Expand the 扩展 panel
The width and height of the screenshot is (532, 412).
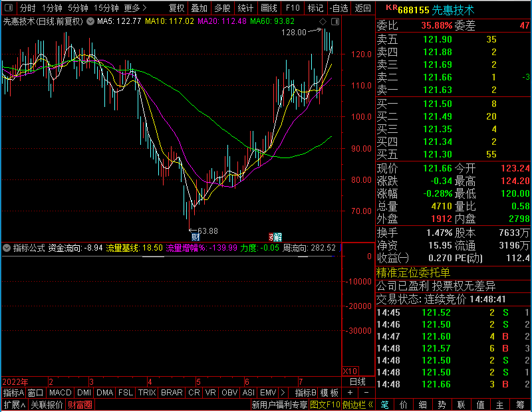(15, 405)
